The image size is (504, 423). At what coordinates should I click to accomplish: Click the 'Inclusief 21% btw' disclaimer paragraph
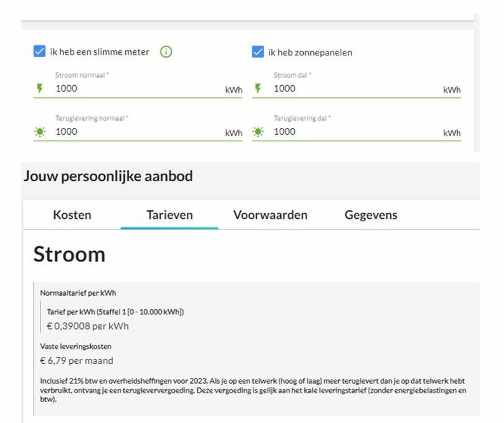coord(253,390)
